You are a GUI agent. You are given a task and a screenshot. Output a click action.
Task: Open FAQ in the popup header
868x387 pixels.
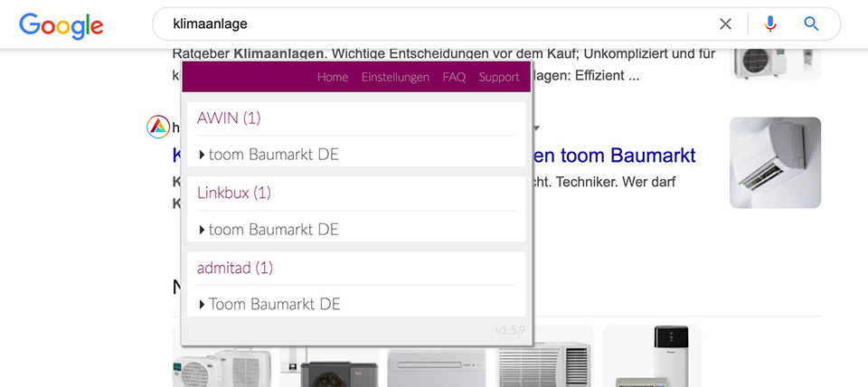coord(454,78)
